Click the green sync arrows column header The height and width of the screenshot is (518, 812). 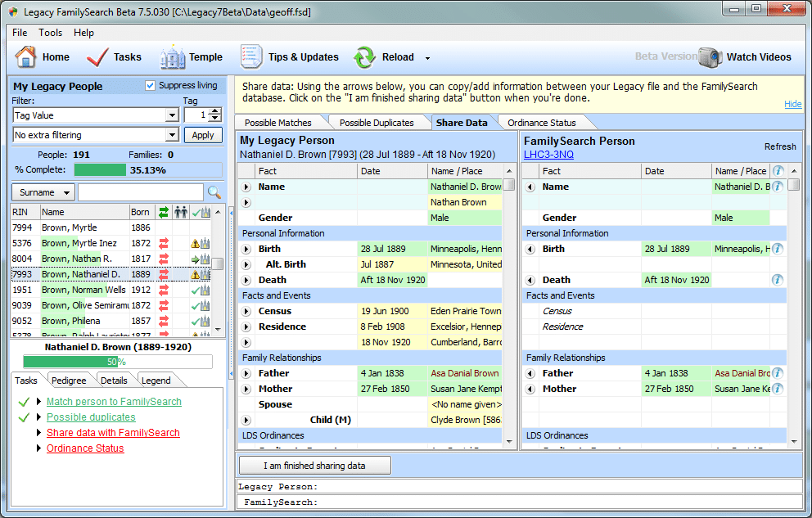point(164,212)
